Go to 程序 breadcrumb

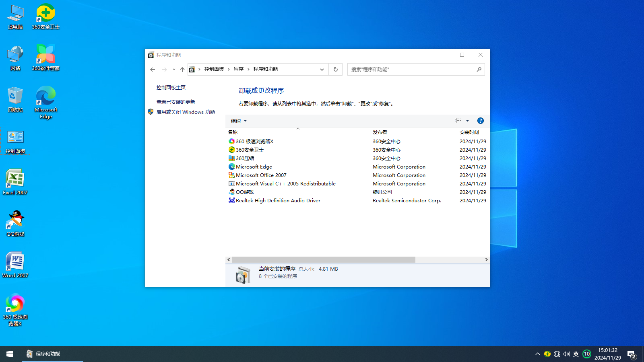pyautogui.click(x=239, y=69)
